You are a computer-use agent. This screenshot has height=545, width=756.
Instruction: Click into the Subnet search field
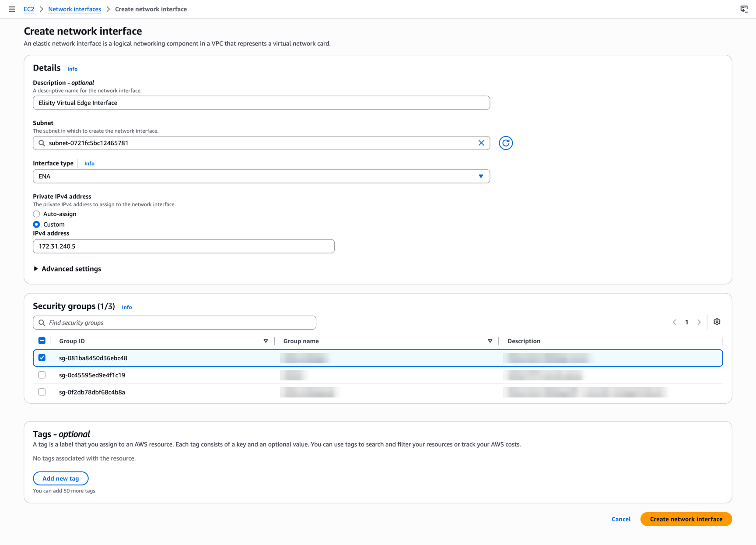[x=261, y=143]
